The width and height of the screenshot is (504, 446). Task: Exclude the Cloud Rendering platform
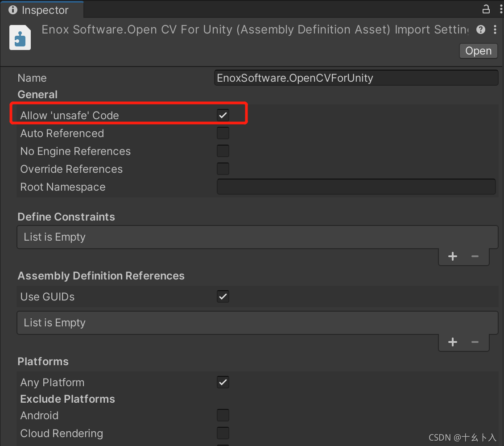coord(223,433)
